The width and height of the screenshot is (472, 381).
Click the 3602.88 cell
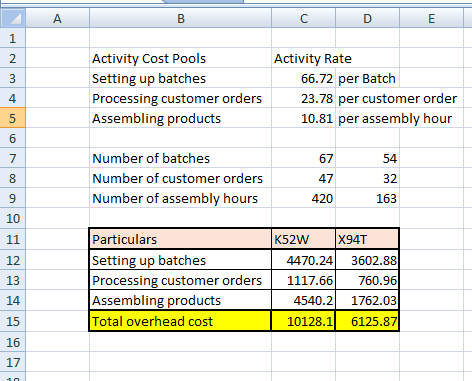click(367, 260)
